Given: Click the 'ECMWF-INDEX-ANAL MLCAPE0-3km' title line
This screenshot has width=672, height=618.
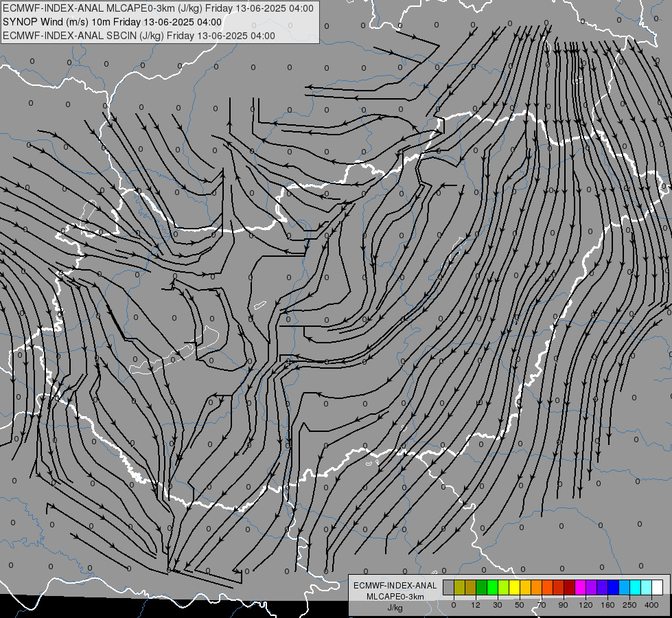Looking at the screenshot, I should pos(158,8).
